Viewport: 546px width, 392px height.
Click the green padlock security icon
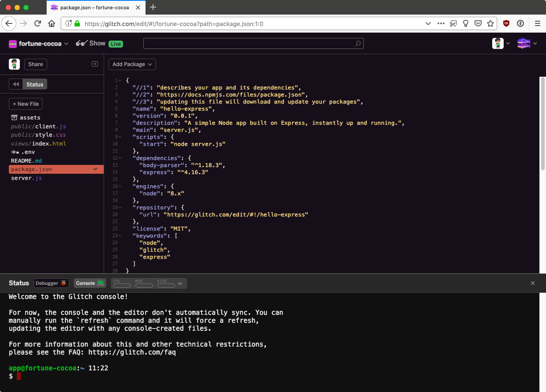78,23
